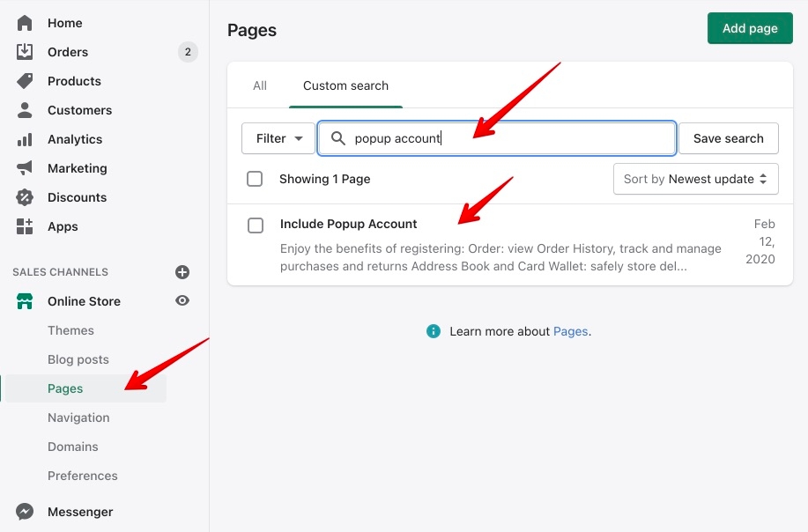Open the Apps grid icon
This screenshot has width=808, height=532.
(x=25, y=226)
